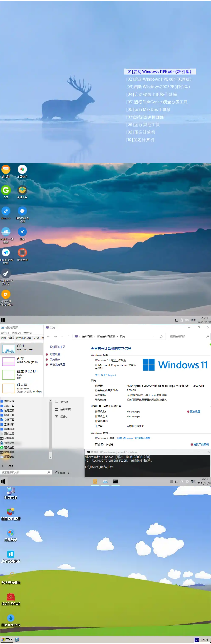The height and width of the screenshot is (644, 211).
Task: Open 更多工具 desktop icon
Action: tap(22, 190)
